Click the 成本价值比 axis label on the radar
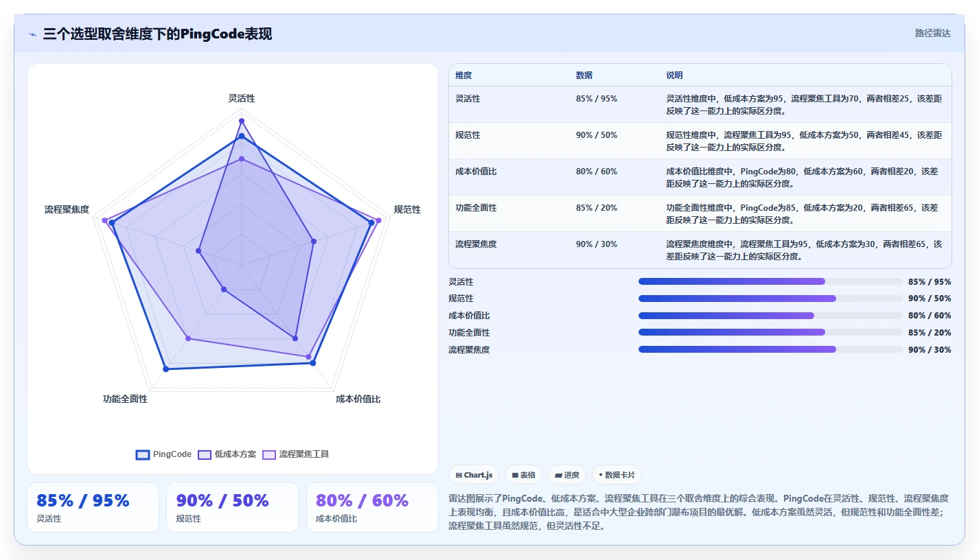The image size is (979, 560). coord(358,399)
